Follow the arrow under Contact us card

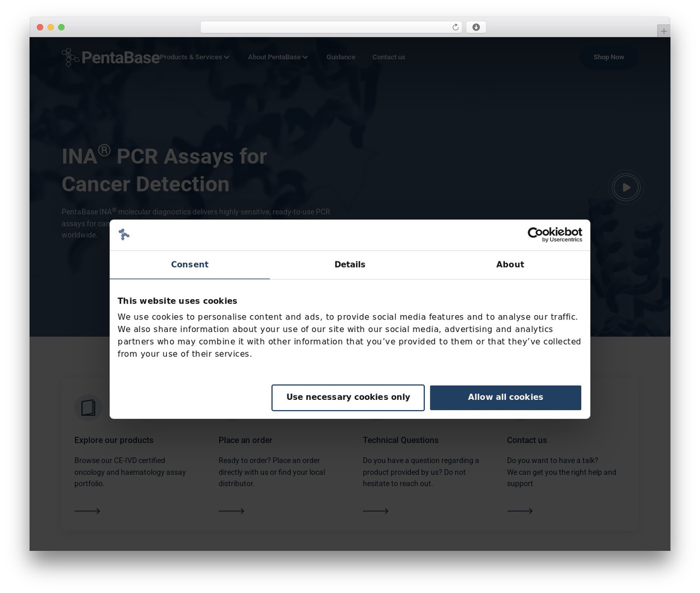point(520,511)
